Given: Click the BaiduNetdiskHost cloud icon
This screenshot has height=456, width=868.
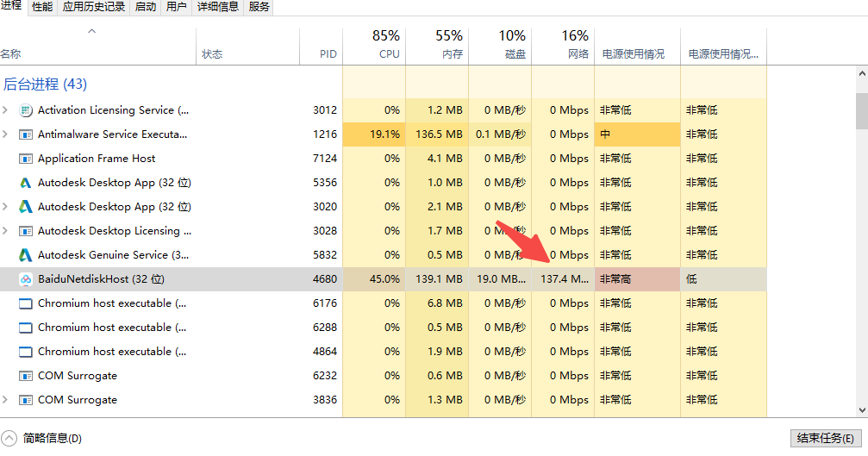Looking at the screenshot, I should (x=25, y=279).
